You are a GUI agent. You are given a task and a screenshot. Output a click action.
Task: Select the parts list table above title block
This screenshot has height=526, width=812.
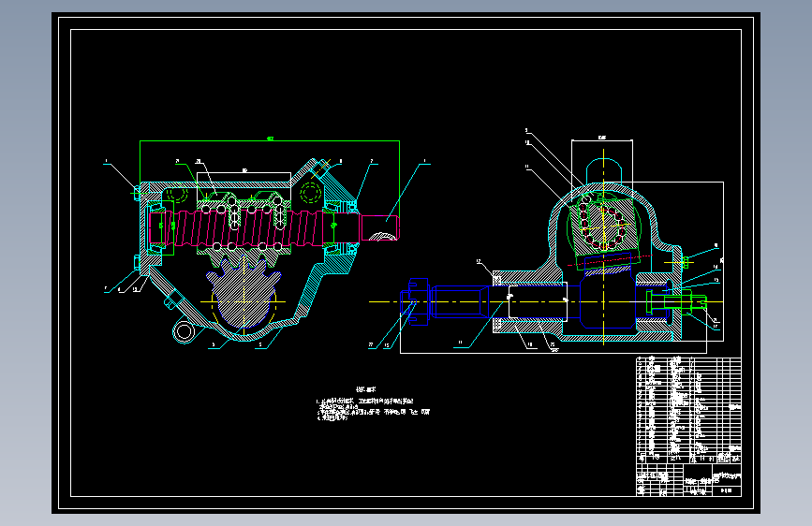[x=688, y=410]
